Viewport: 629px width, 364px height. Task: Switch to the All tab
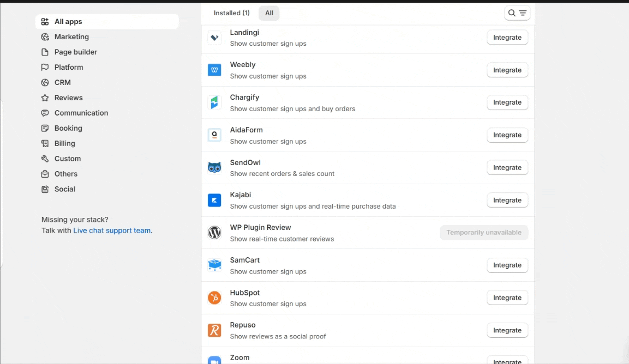[269, 13]
